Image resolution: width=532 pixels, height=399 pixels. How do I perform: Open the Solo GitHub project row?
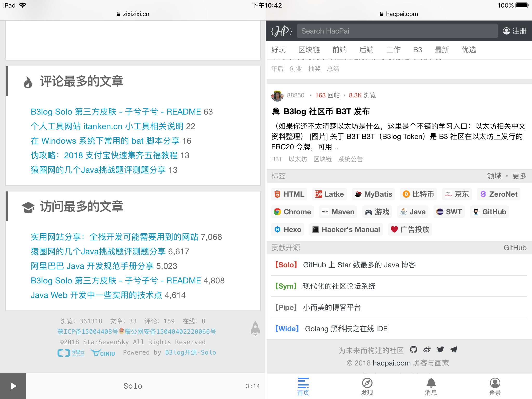tap(345, 265)
